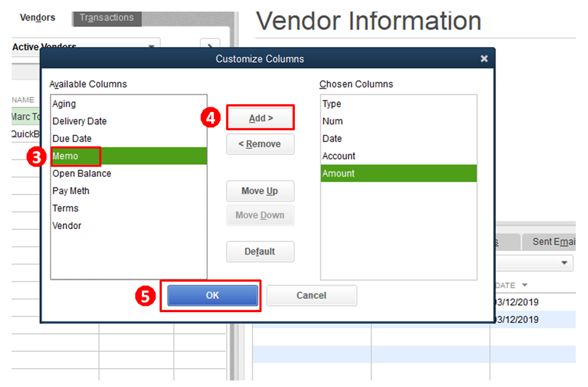Cancel the Customize Columns dialog
The width and height of the screenshot is (588, 387).
tap(311, 296)
